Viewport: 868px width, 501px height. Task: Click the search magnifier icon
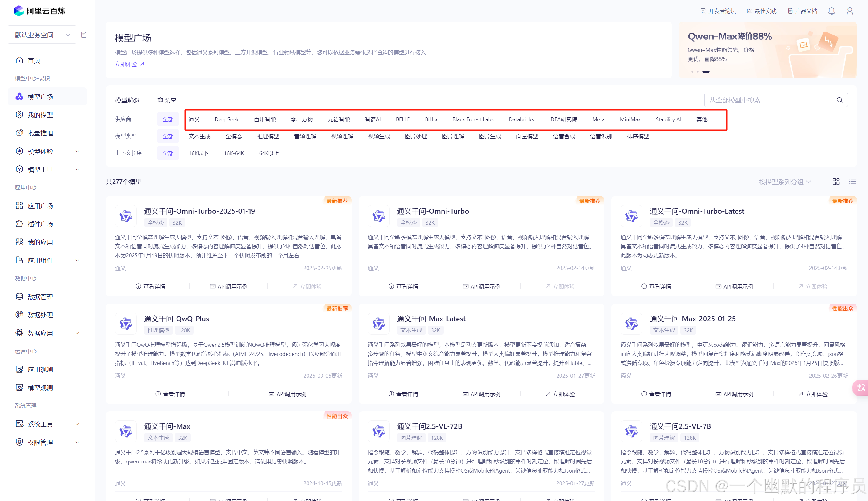click(x=839, y=100)
